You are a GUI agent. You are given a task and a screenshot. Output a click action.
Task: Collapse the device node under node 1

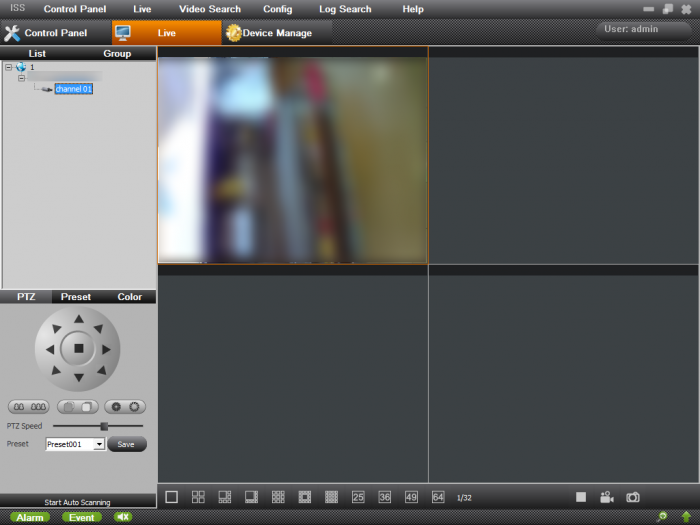[21, 78]
